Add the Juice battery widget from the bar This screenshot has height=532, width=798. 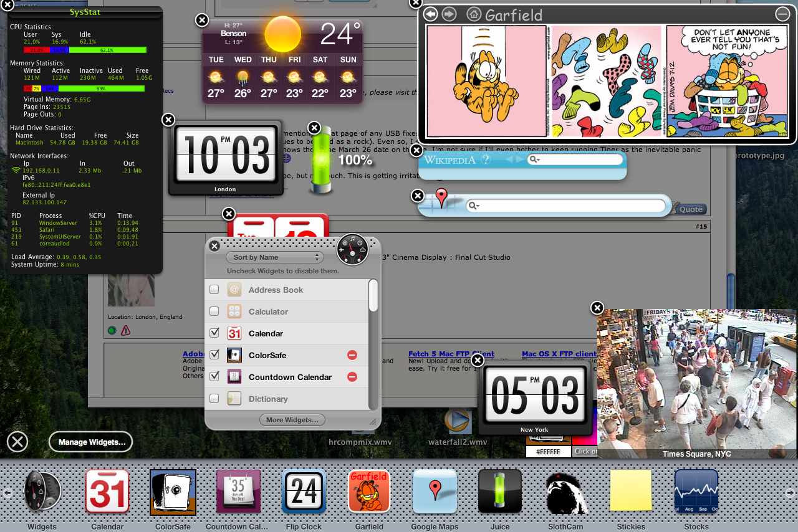point(500,492)
